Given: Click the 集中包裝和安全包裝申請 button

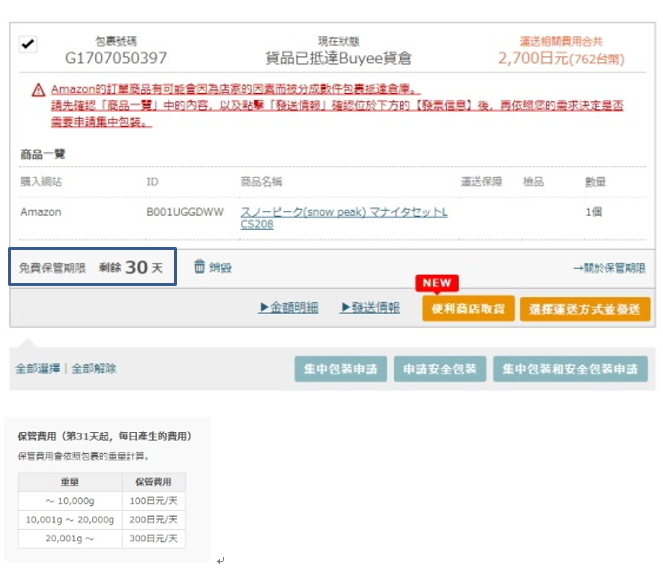Looking at the screenshot, I should (570, 369).
